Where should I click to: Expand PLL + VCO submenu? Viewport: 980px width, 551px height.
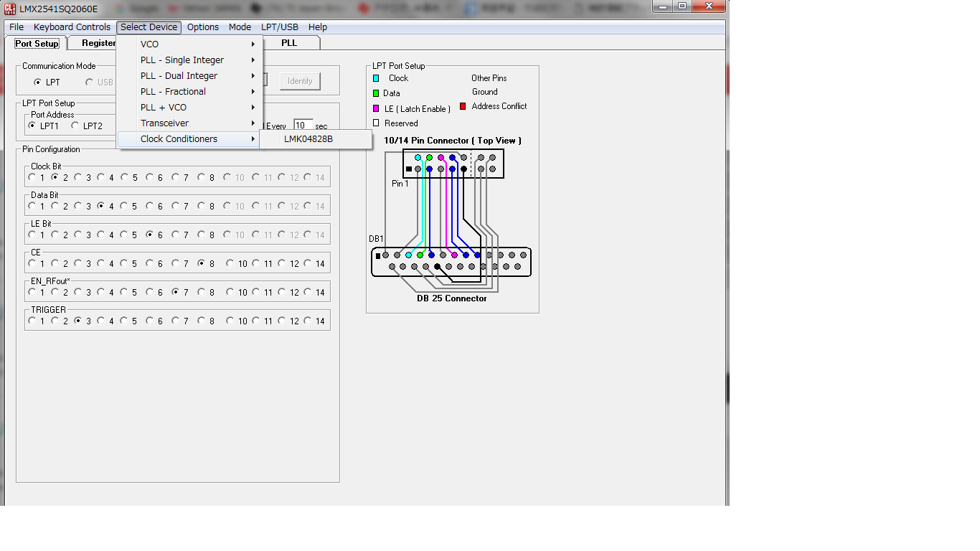pyautogui.click(x=190, y=108)
